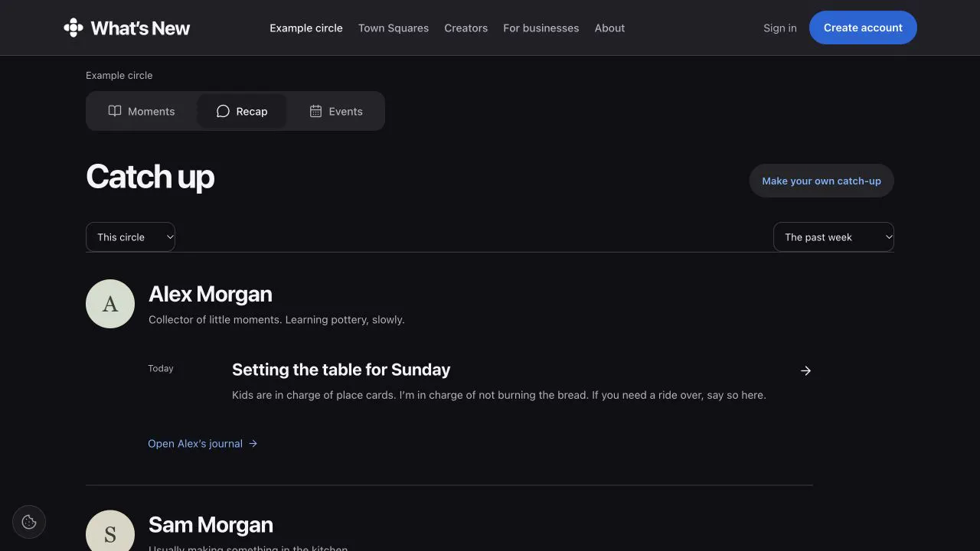This screenshot has width=980, height=551.
Task: Click the book icon on the Moments tab
Action: pyautogui.click(x=115, y=111)
